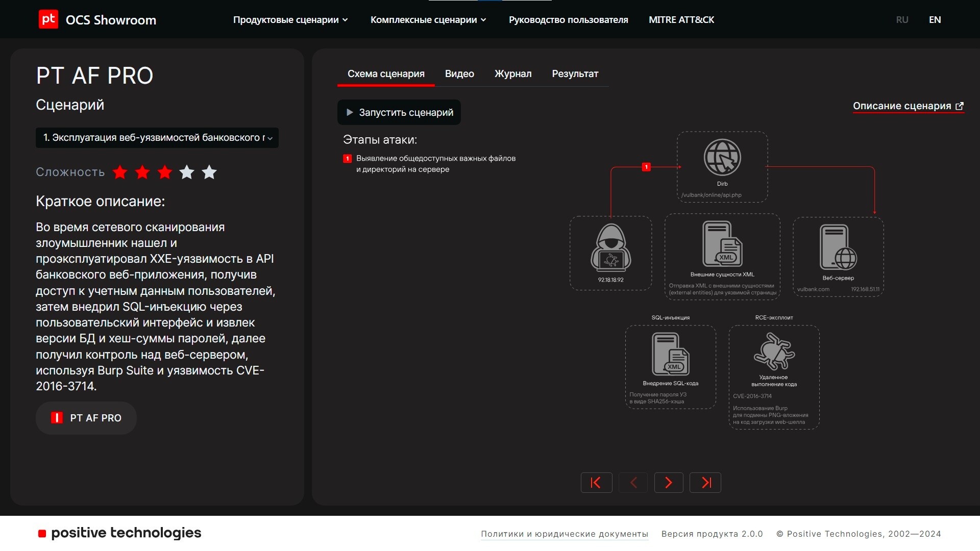
Task: Click the Краткое описание heading
Action: 101,202
